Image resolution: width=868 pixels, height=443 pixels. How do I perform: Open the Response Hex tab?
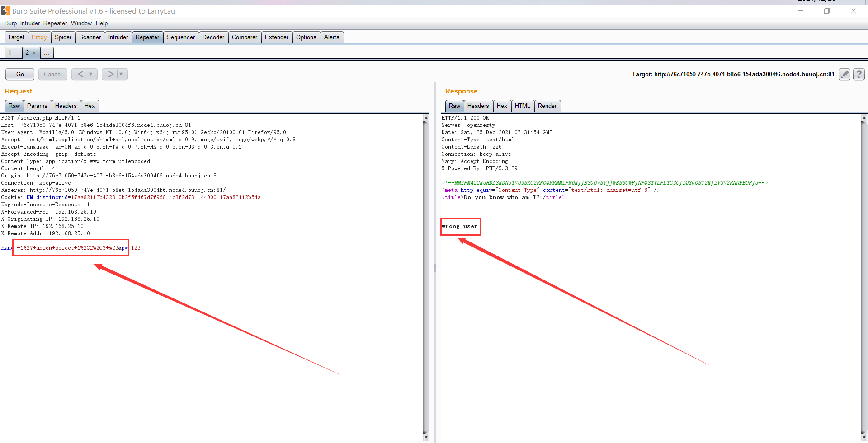(x=502, y=106)
